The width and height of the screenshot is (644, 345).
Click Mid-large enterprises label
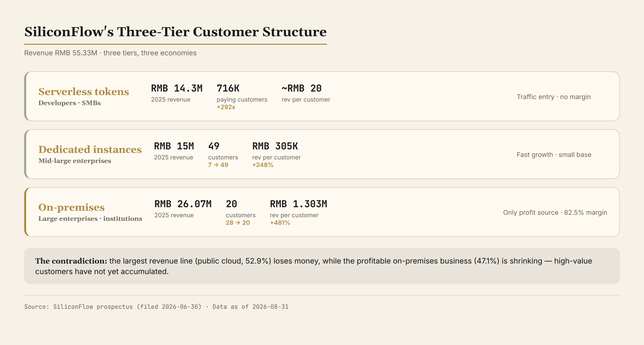point(75,161)
